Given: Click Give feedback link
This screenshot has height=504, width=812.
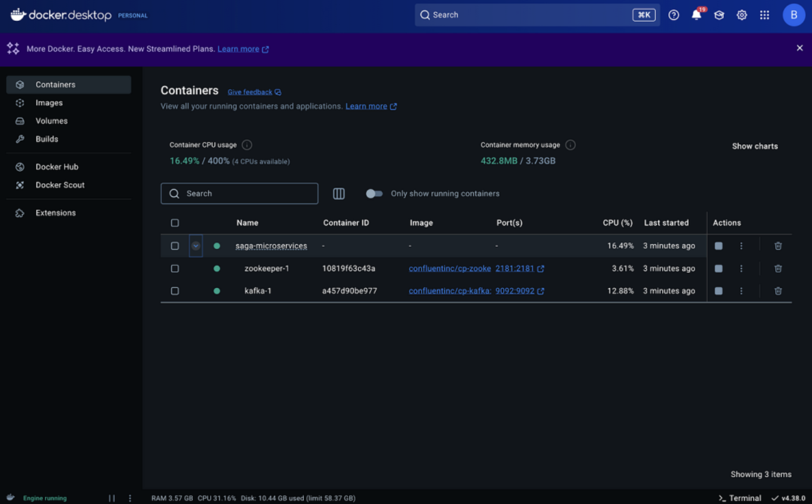Looking at the screenshot, I should coord(254,92).
